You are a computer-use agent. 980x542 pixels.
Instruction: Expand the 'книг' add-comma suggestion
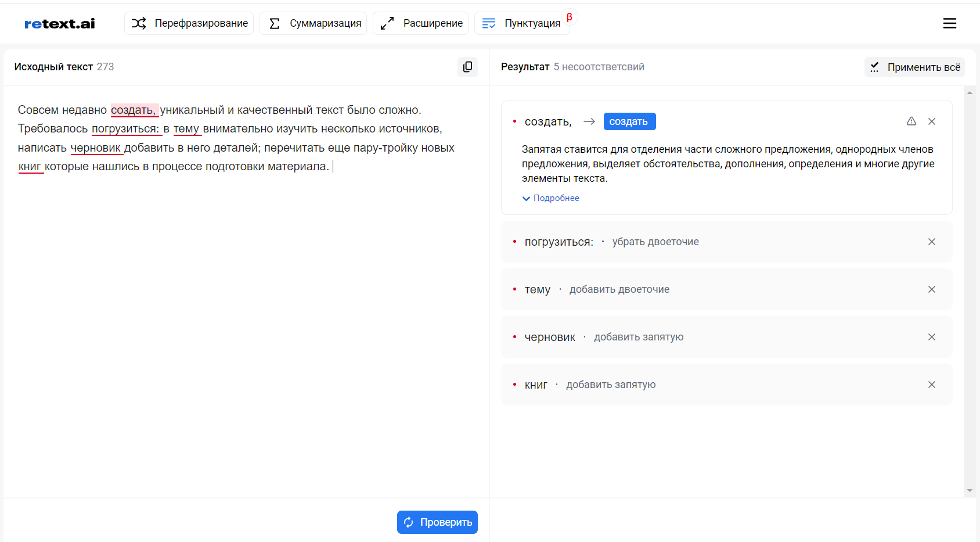[610, 385]
